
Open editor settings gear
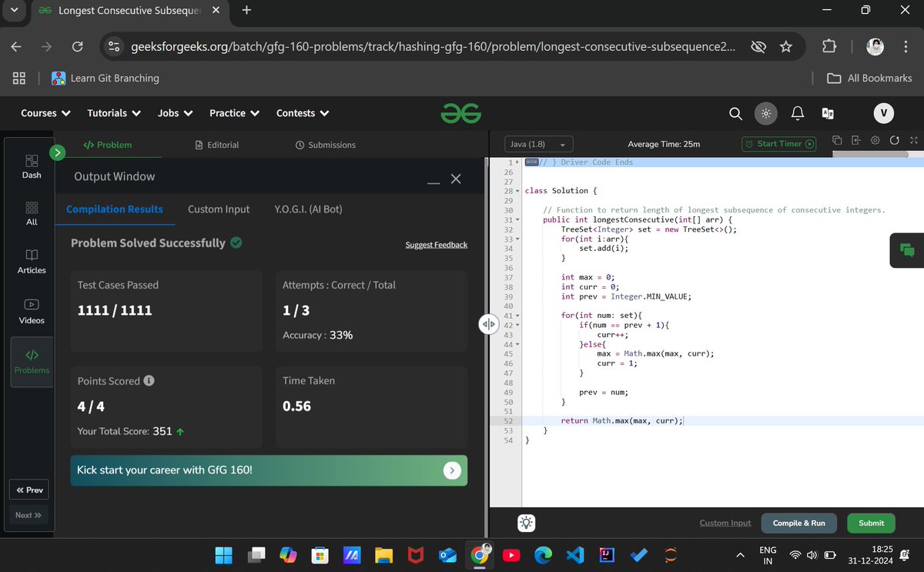pos(875,140)
